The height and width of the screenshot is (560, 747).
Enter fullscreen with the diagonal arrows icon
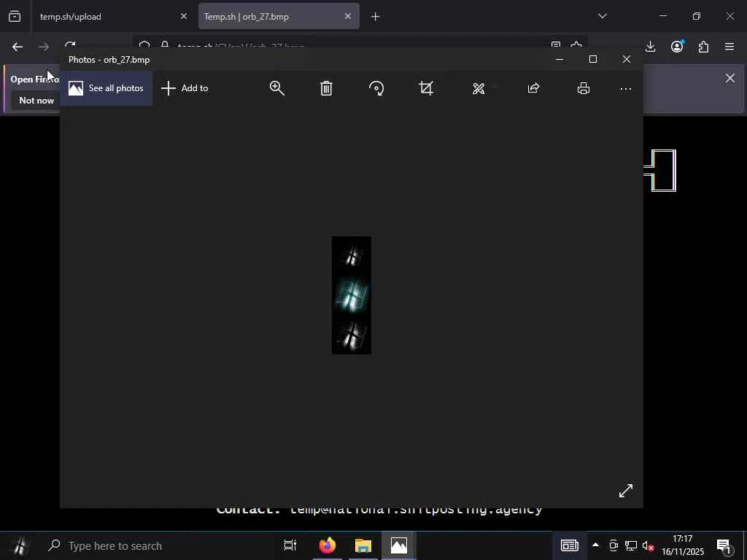pyautogui.click(x=626, y=491)
